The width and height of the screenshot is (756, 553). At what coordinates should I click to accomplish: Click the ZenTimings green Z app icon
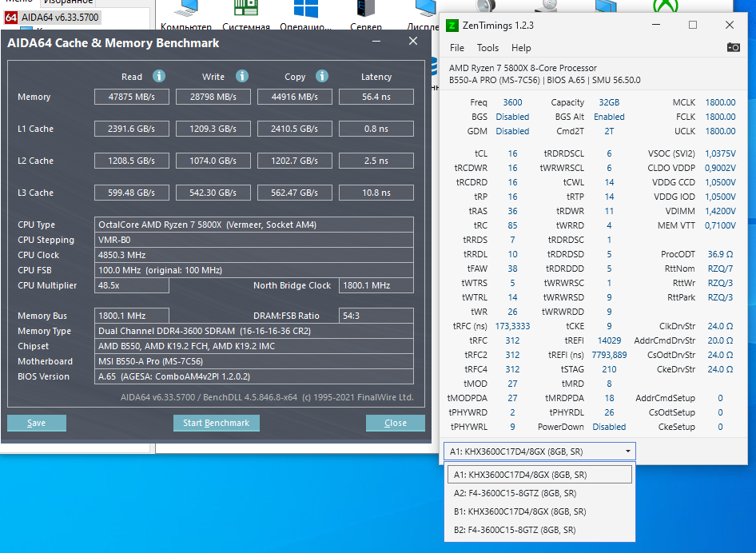(452, 26)
